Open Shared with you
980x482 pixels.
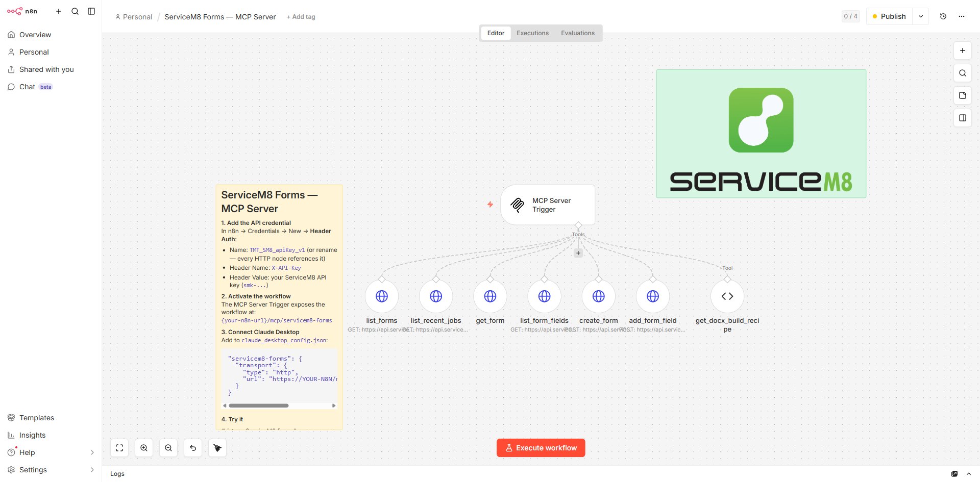click(x=51, y=69)
